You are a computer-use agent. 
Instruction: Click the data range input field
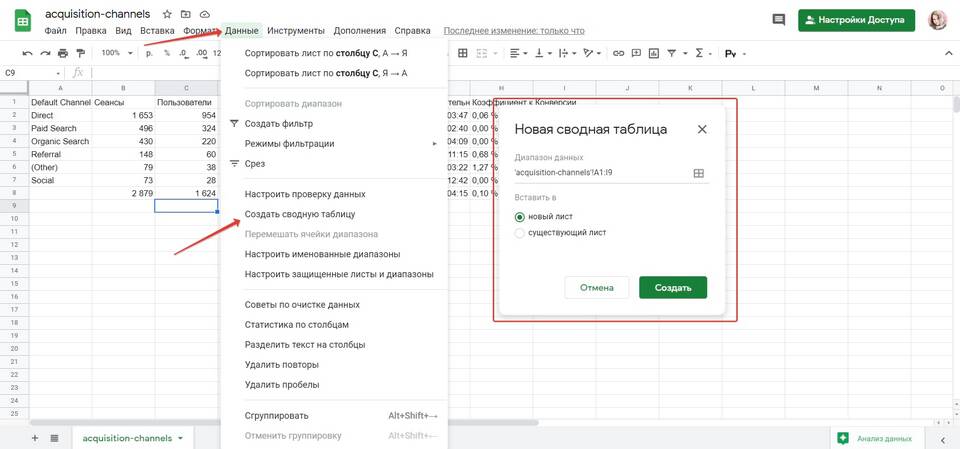click(603, 173)
